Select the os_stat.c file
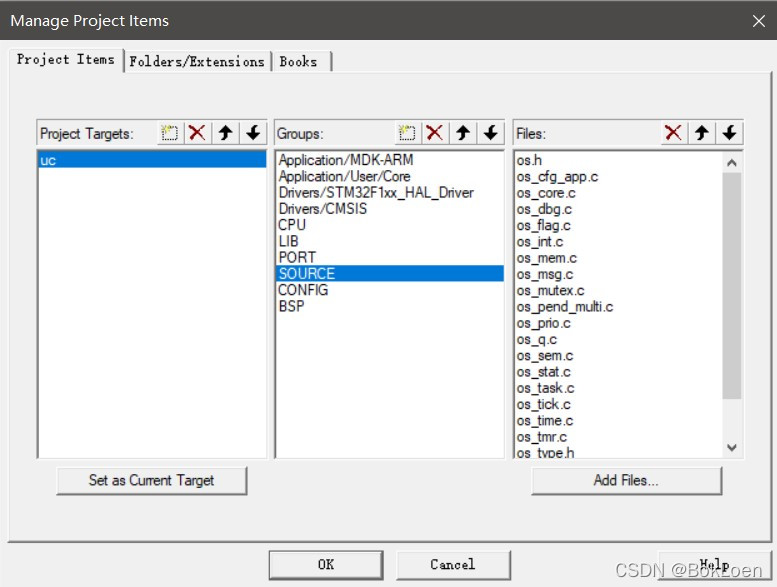The width and height of the screenshot is (777, 587). point(618,372)
